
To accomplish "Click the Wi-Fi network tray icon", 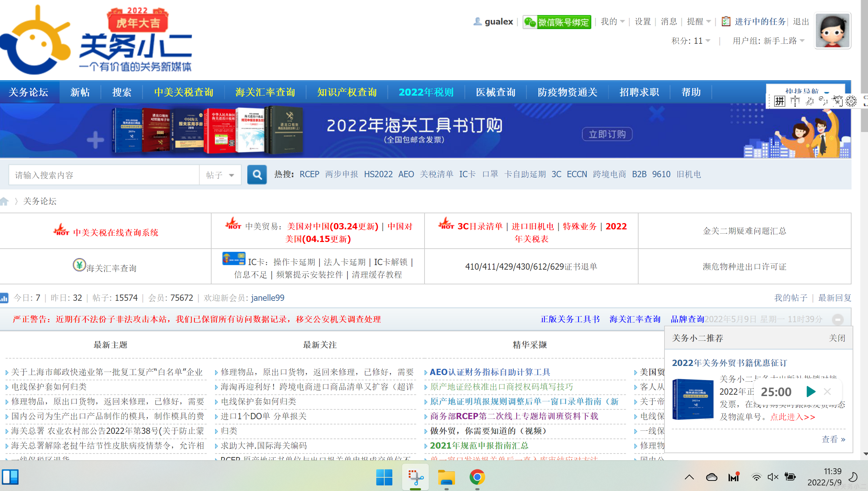I will 756,477.
